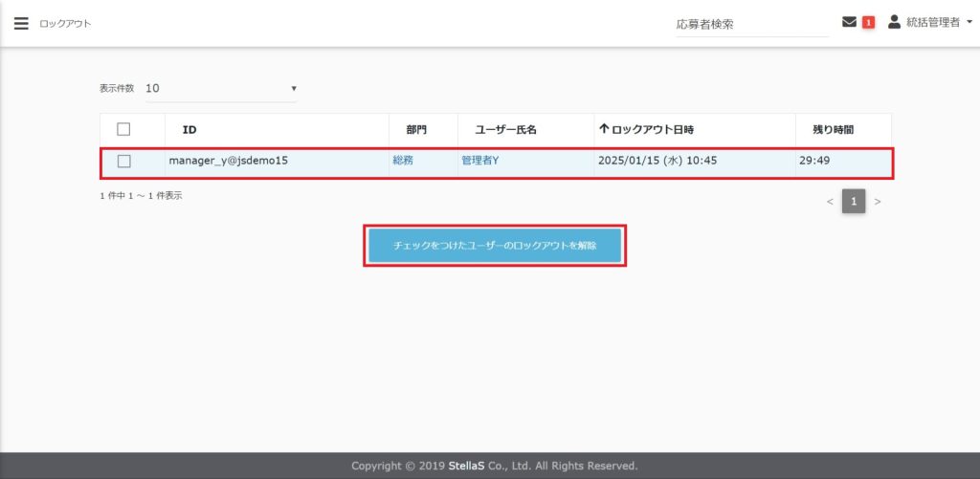The height and width of the screenshot is (479, 980).
Task: Open the 統括管理者 account dropdown caret
Action: point(969,23)
